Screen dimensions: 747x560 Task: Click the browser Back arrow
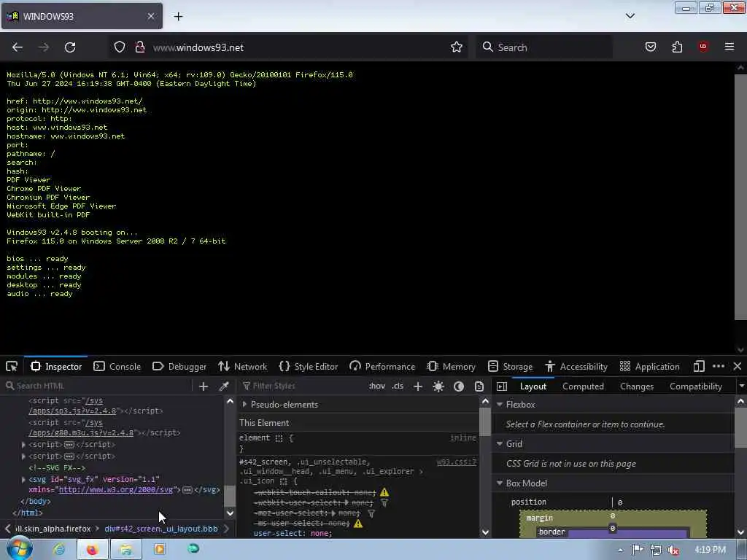coord(18,47)
